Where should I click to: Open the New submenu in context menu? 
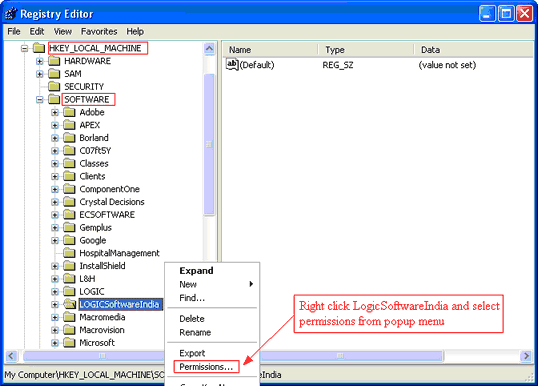click(212, 284)
